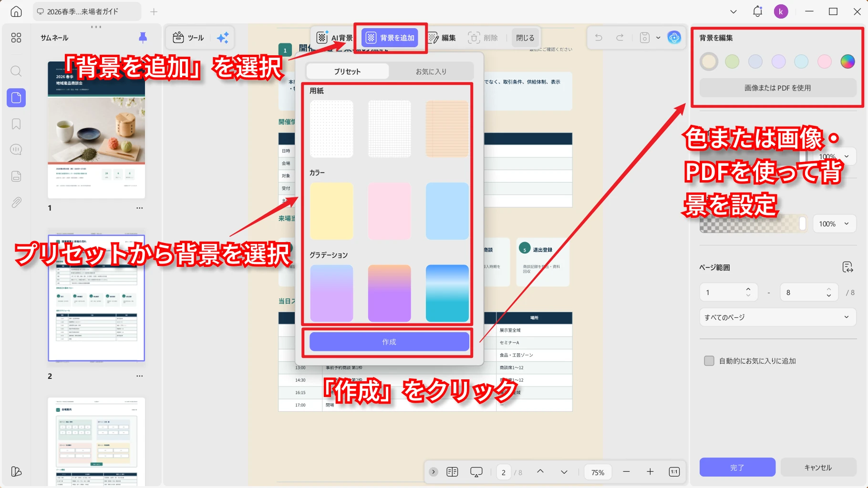Click 閉じる button
Image resolution: width=868 pixels, height=488 pixels.
(x=525, y=38)
